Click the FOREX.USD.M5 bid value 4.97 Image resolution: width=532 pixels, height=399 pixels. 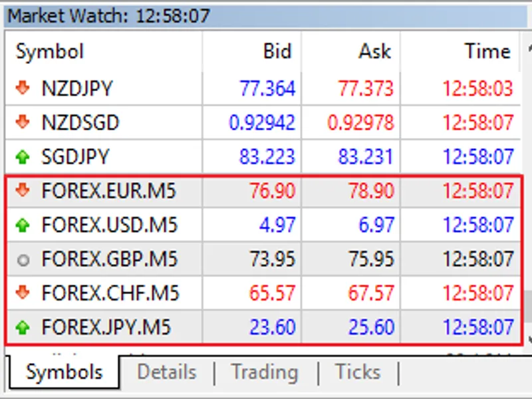coord(277,225)
